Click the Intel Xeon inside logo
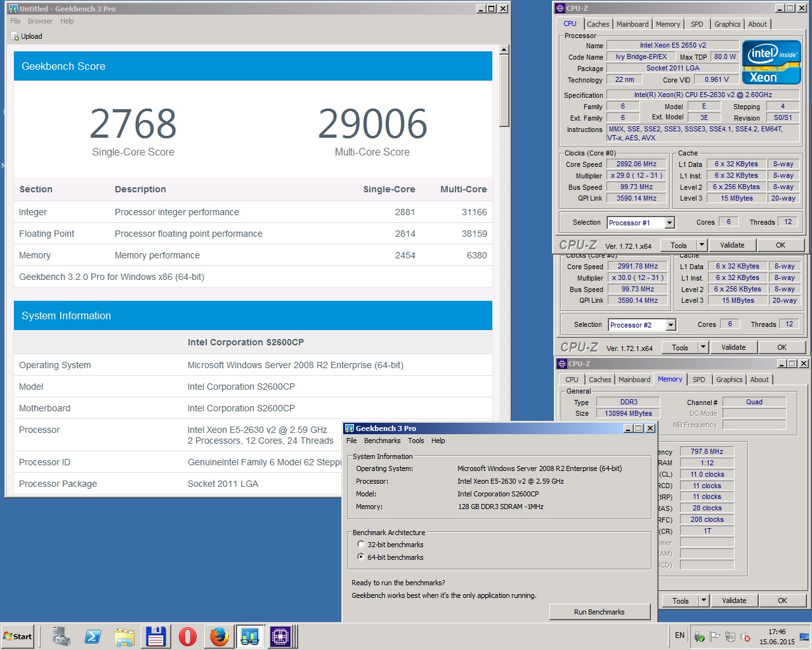Image resolution: width=812 pixels, height=650 pixels. coord(771,62)
